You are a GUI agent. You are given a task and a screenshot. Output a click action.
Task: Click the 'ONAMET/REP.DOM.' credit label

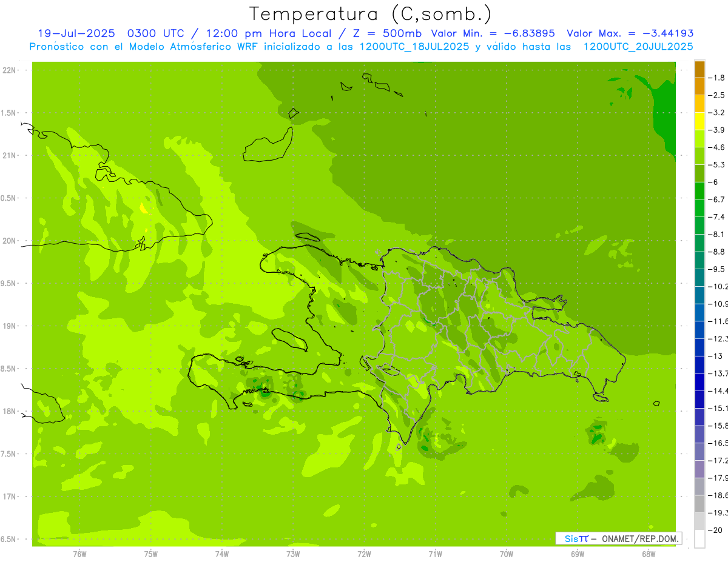tap(639, 538)
